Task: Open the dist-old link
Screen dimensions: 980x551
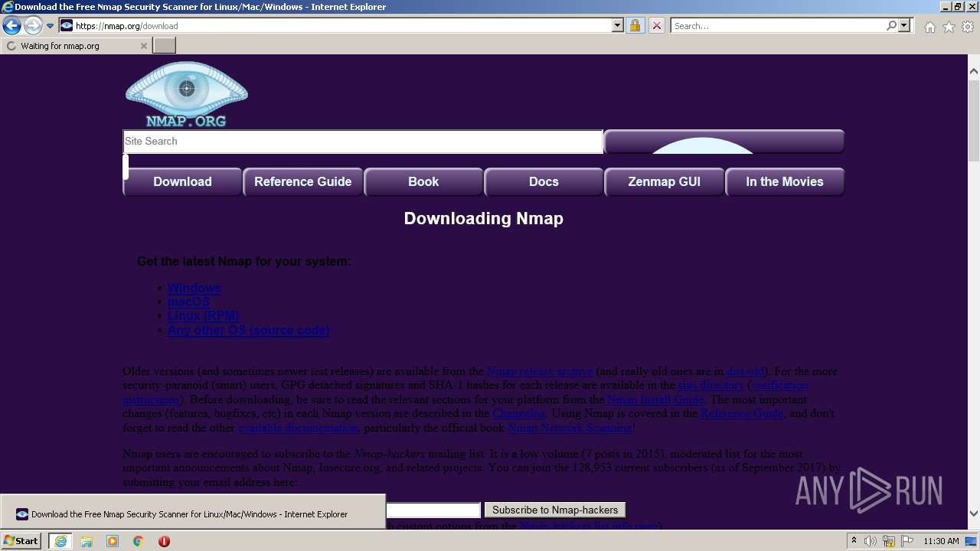Action: 745,371
